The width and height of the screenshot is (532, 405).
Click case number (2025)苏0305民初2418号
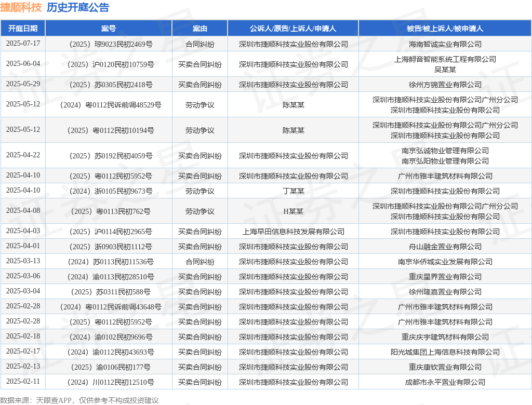[111, 85]
